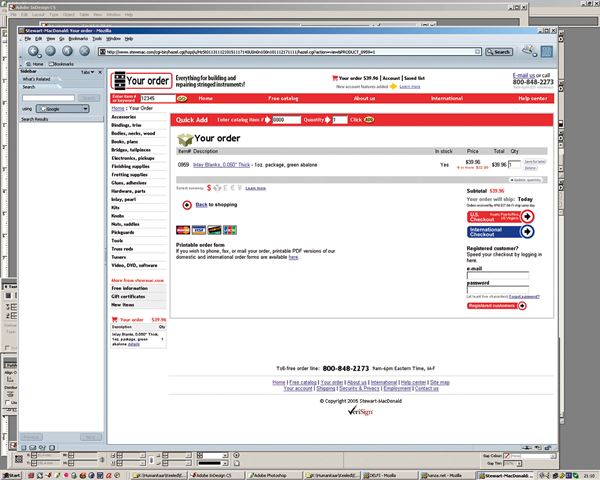Open Free catalog in the red nav bar
Viewport: 600px width, 480px height.
point(283,98)
